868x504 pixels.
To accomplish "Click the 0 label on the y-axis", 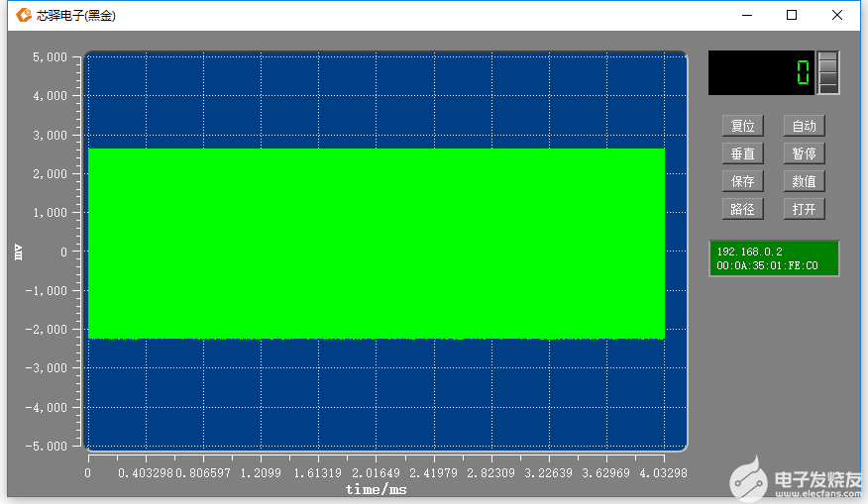I will point(63,252).
